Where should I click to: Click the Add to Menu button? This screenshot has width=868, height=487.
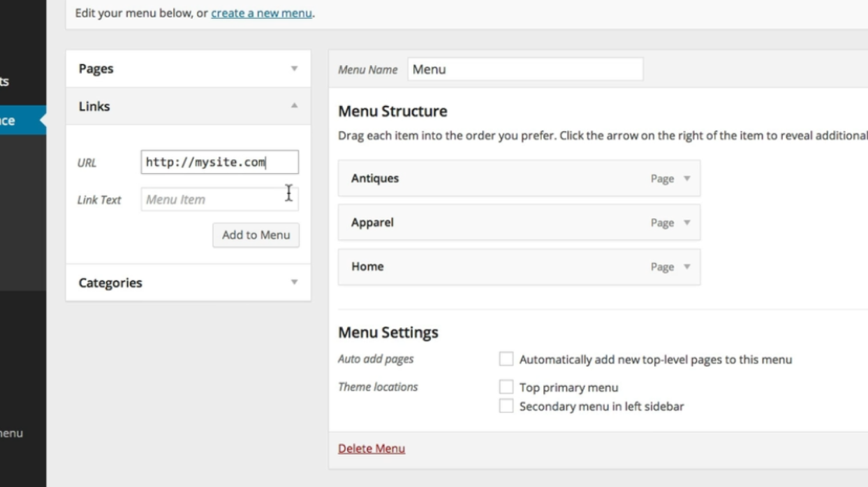point(256,235)
